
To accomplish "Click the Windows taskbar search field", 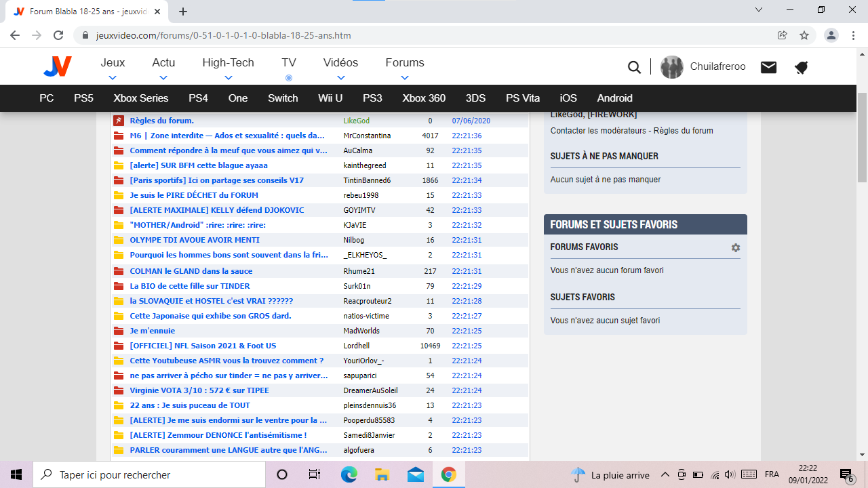I will (x=149, y=474).
